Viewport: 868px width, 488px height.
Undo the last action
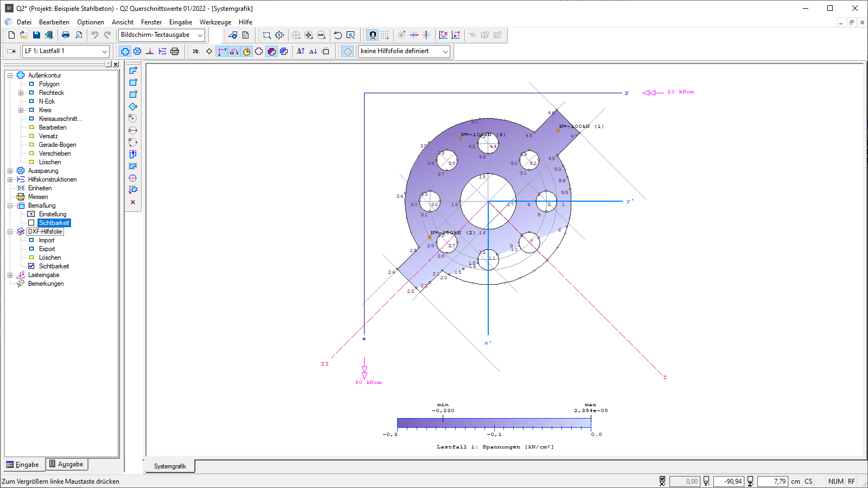click(95, 35)
